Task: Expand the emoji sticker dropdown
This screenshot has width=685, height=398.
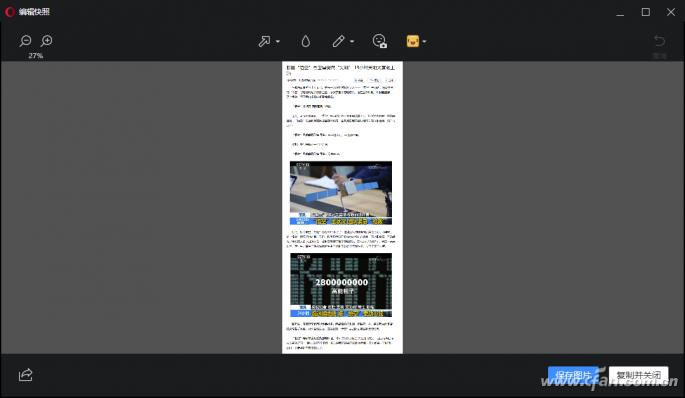Action: pyautogui.click(x=425, y=42)
